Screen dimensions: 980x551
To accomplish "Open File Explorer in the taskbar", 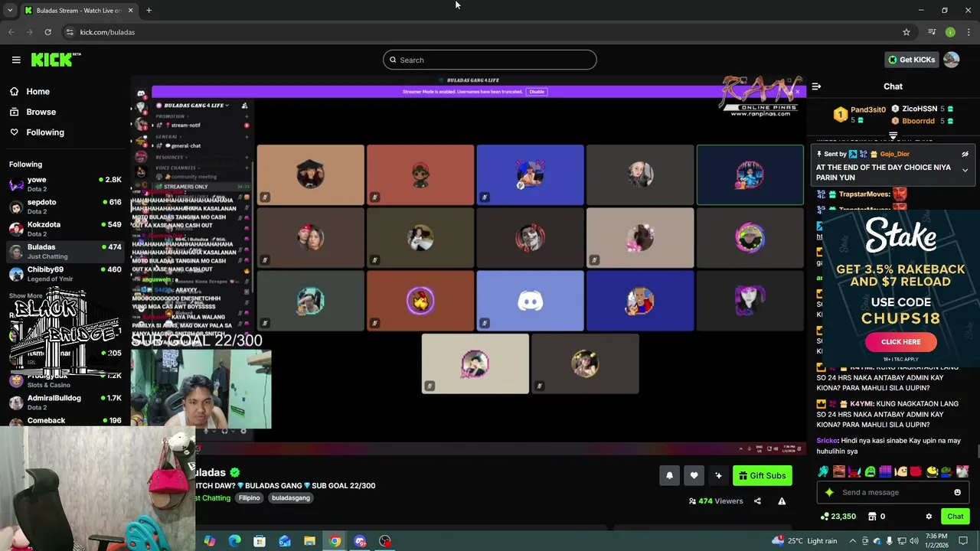I will point(309,541).
